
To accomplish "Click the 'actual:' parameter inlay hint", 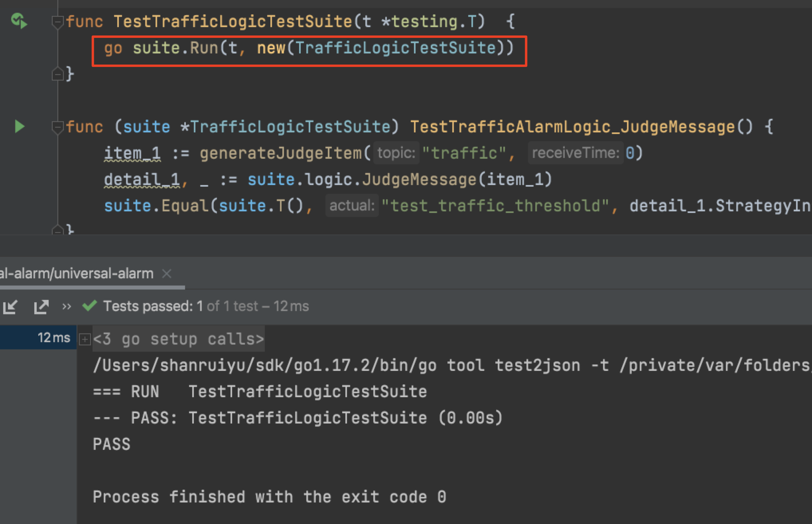I will 352,206.
